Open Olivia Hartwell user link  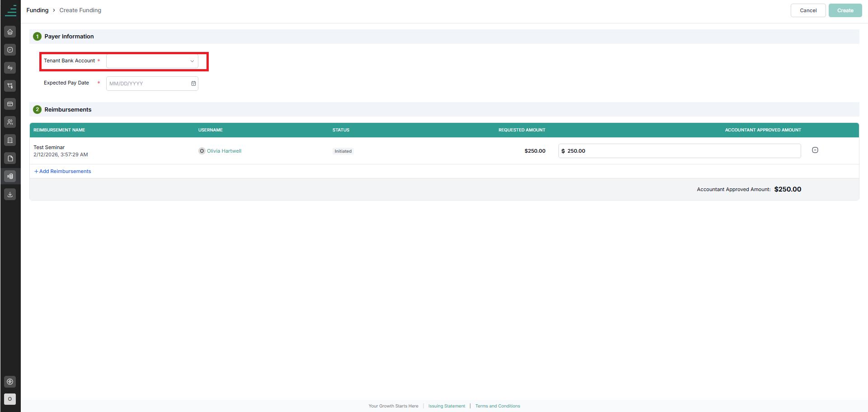(x=224, y=151)
